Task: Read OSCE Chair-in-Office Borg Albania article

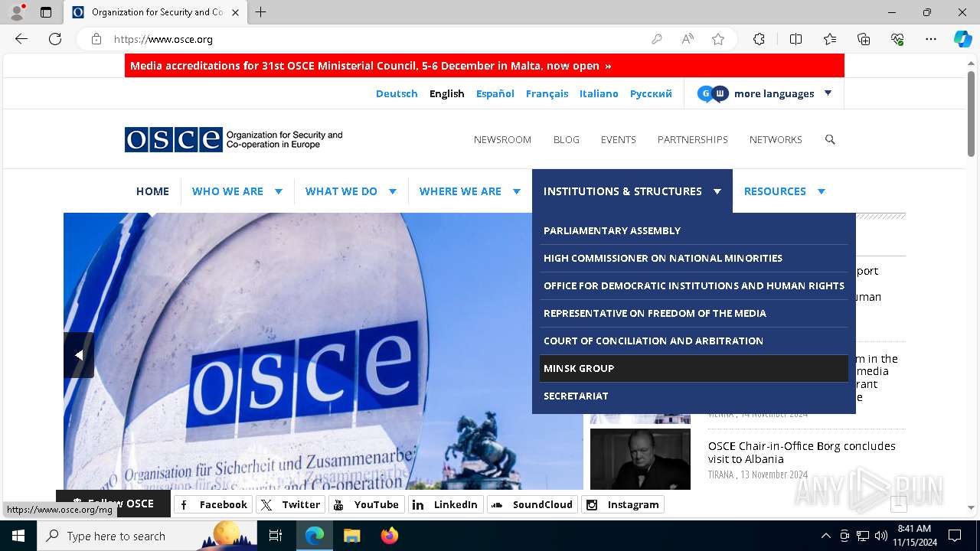Action: click(802, 452)
